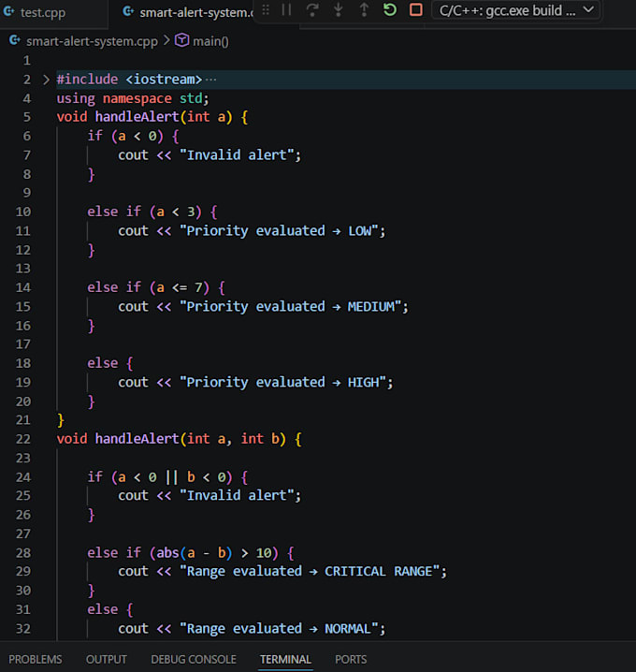This screenshot has width=636, height=672.
Task: Click the smart-alert-system.cpp breadcrumb
Action: point(92,41)
